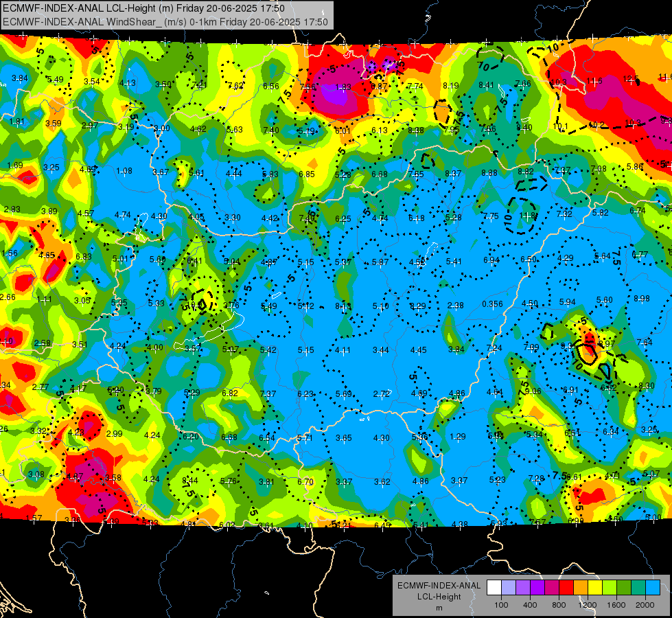Click the wind shear value 2.72
The image size is (672, 618).
382,393
